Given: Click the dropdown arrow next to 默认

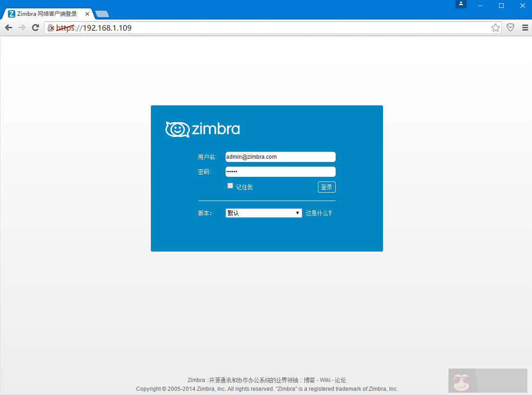Looking at the screenshot, I should (x=298, y=213).
